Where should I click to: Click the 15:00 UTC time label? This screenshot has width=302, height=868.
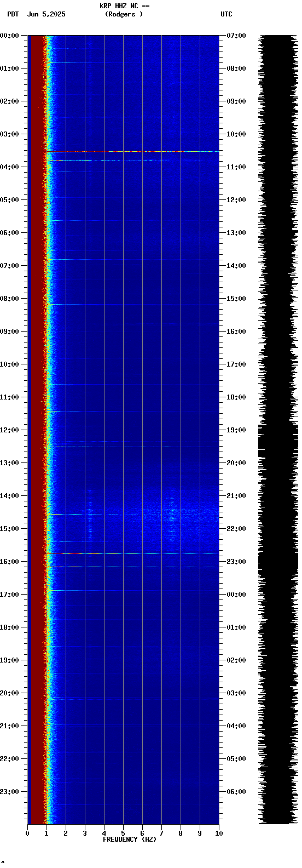pos(236,299)
